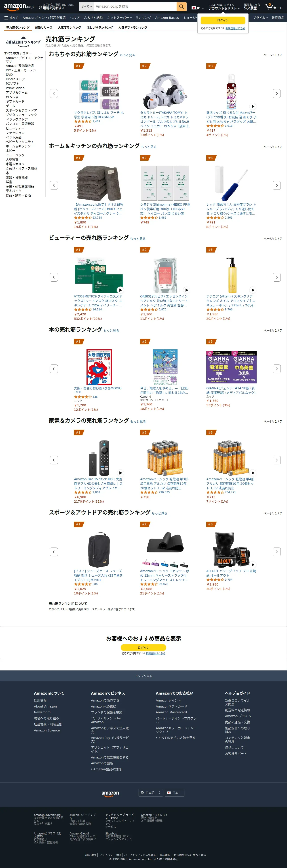Click the orange search magnifier button
The height and width of the screenshot is (868, 287).
click(181, 7)
